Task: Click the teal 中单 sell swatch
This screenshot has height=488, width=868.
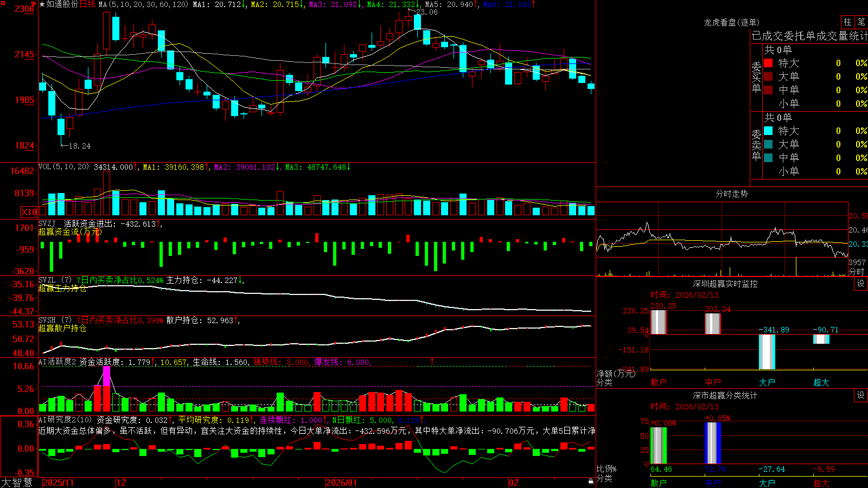Action: pyautogui.click(x=768, y=158)
